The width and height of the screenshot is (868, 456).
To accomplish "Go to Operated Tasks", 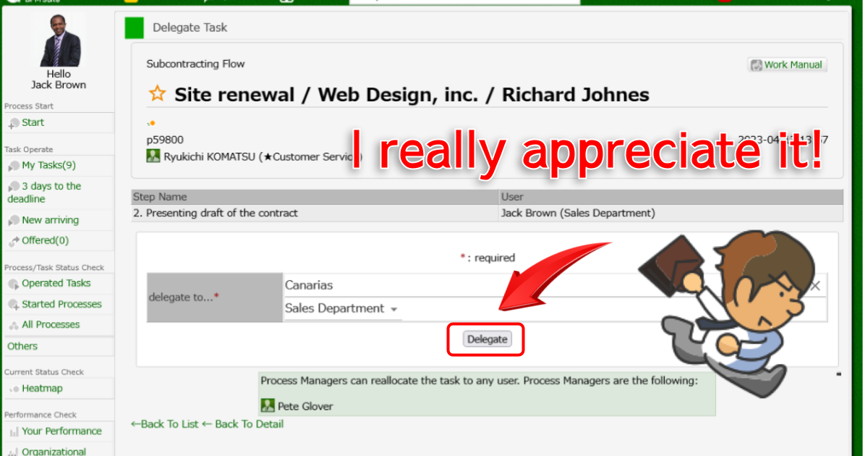I will pos(56,283).
